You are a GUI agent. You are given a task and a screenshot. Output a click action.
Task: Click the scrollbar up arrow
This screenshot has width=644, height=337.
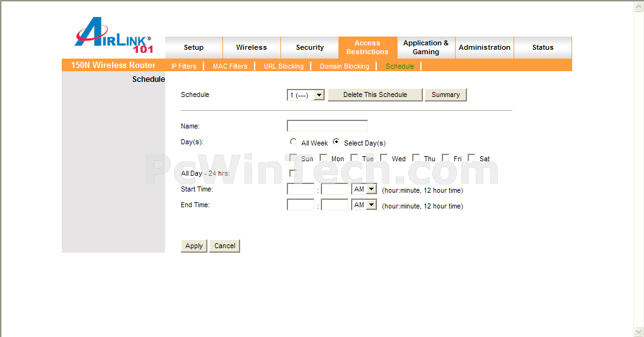(x=639, y=6)
